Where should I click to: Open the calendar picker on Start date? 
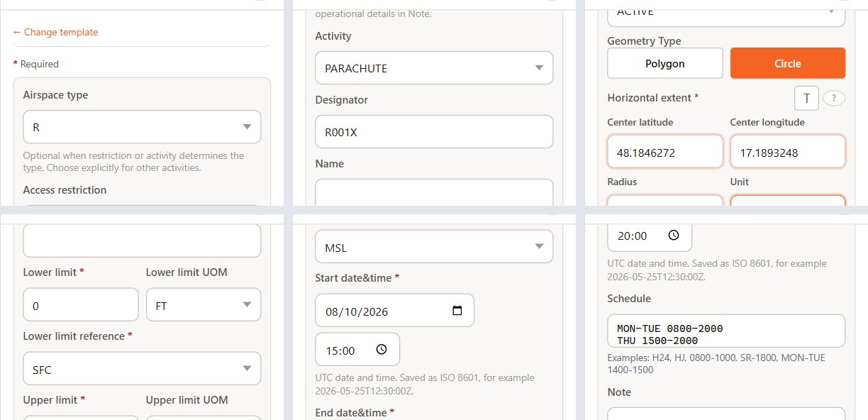(x=457, y=311)
